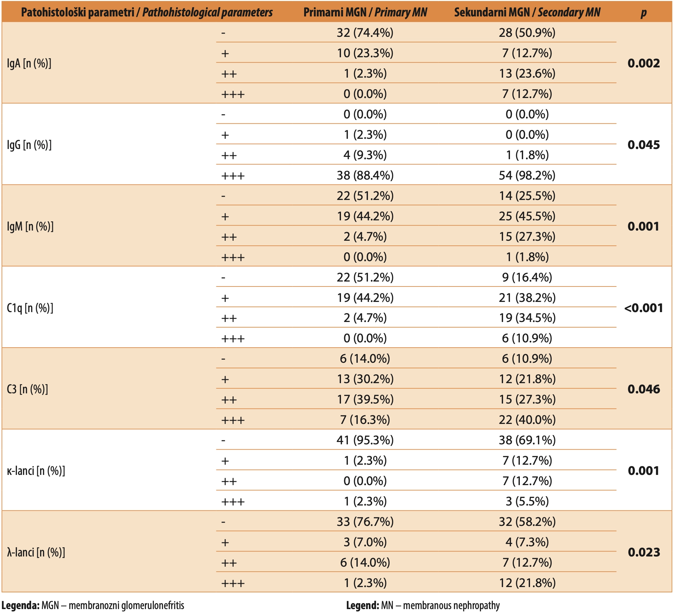The image size is (674, 616).
Task: Click the p value 0.046
Action: [643, 389]
